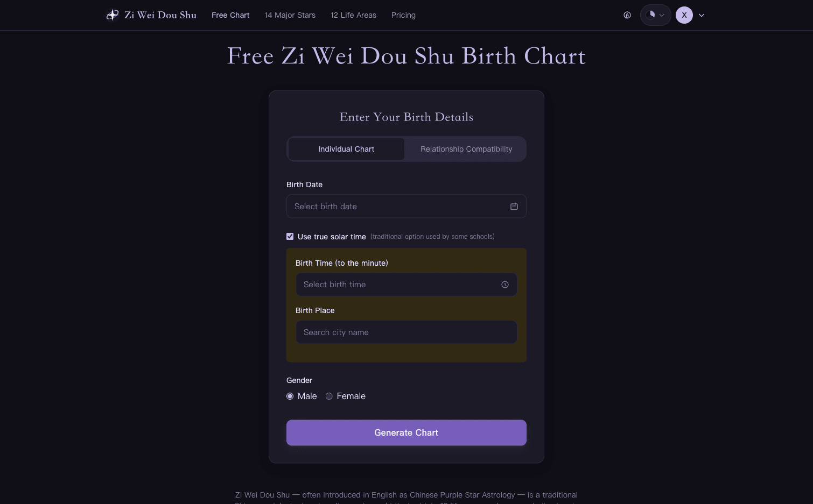The height and width of the screenshot is (504, 813).
Task: Click the pie-chart usage icon in header
Action: (651, 15)
